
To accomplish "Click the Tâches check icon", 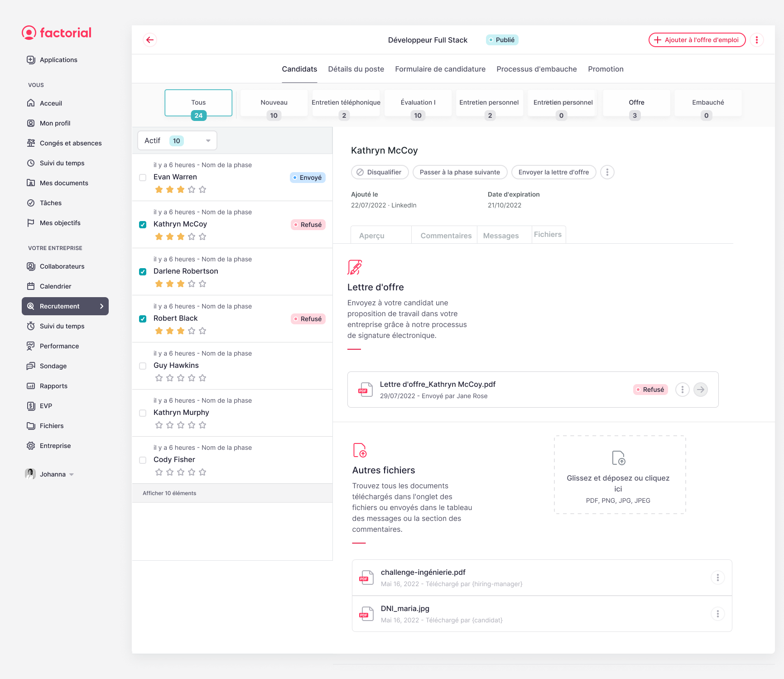I will [31, 203].
